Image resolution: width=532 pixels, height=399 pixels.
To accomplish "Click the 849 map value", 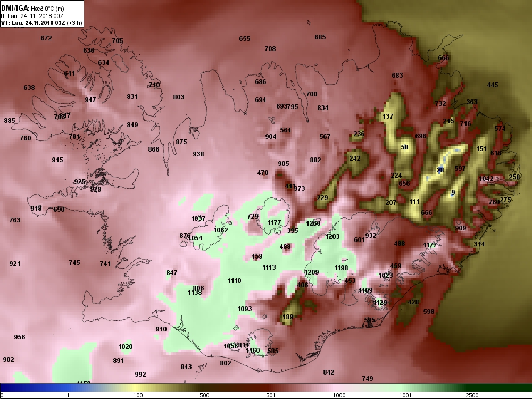I will tap(132, 125).
